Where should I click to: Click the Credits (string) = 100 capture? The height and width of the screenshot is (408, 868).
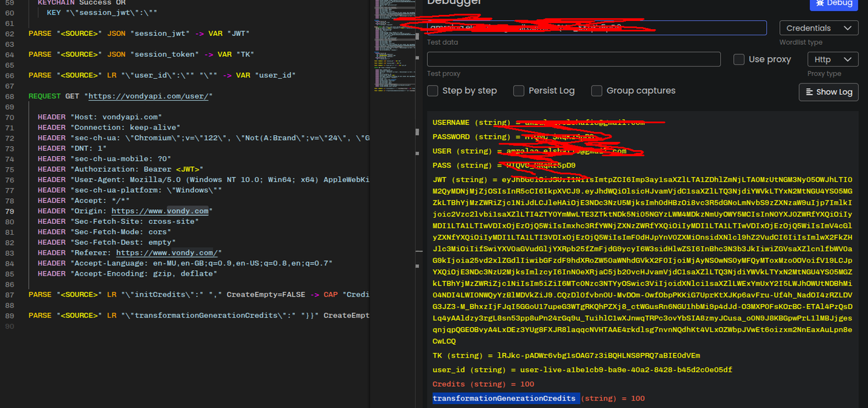click(484, 384)
